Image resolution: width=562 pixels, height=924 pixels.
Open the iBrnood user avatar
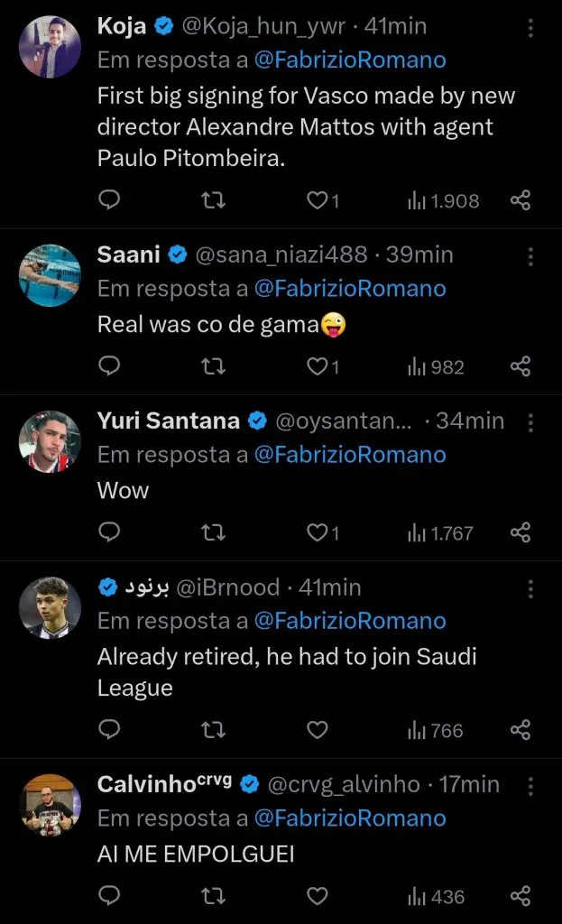[50, 607]
